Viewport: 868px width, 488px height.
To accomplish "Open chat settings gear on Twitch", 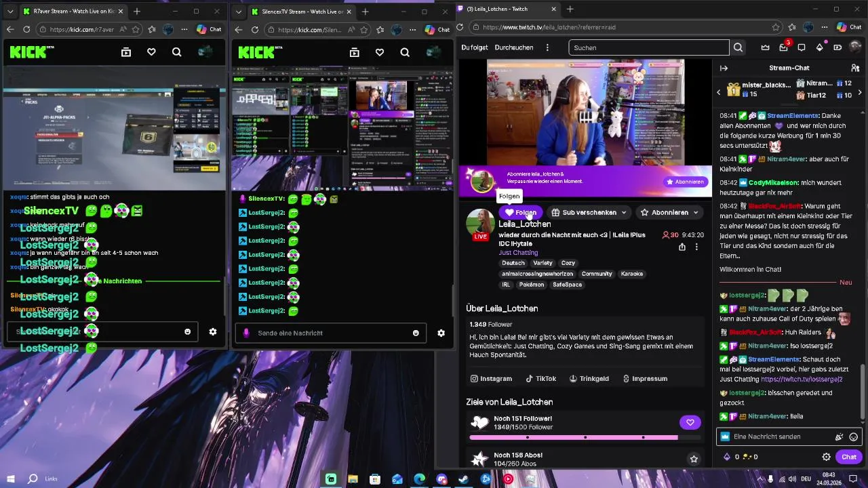I will [826, 457].
